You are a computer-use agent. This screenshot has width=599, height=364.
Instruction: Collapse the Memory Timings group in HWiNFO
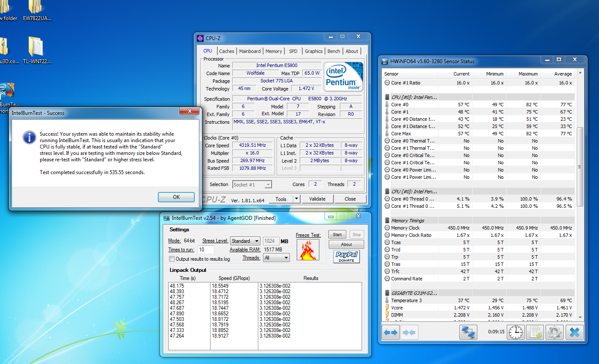click(x=387, y=221)
